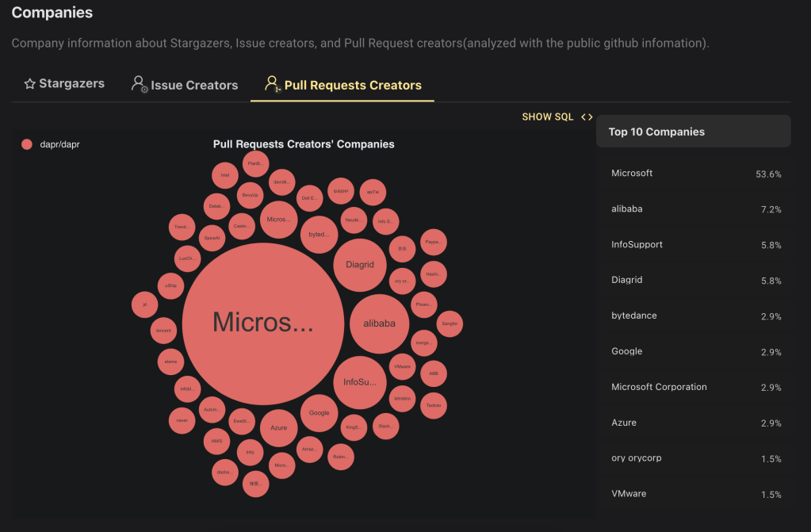
Task: Click the SHOW SQL button
Action: [x=557, y=117]
